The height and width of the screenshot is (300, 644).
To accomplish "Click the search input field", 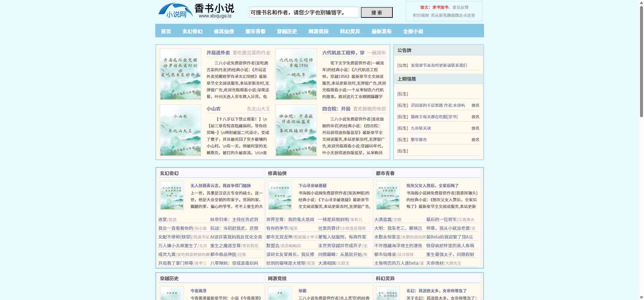I will (304, 12).
